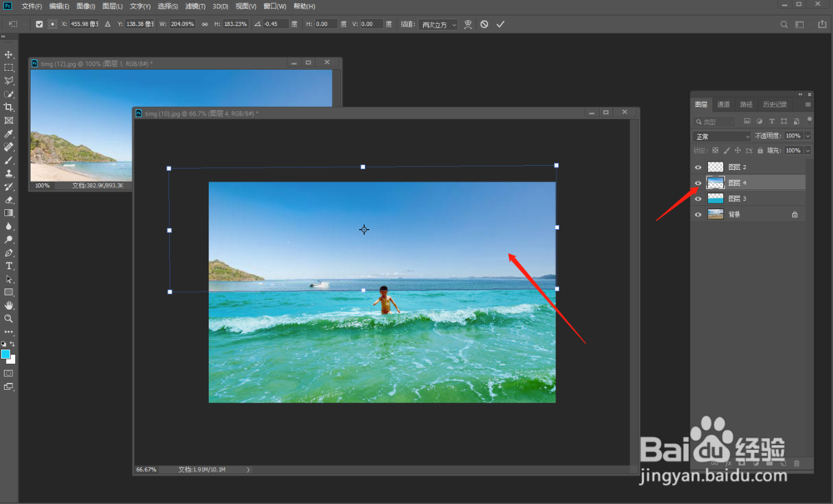Collapse the Layers panel with double-arrow icon
833x504 pixels.
pos(801,94)
